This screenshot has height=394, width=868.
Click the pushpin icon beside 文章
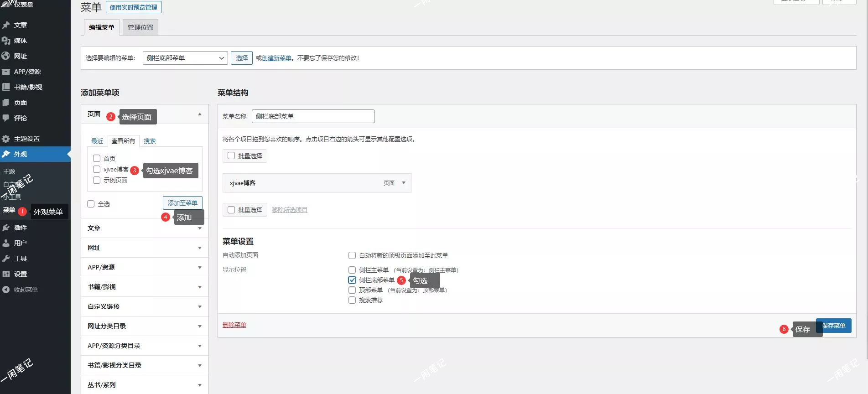pyautogui.click(x=6, y=25)
